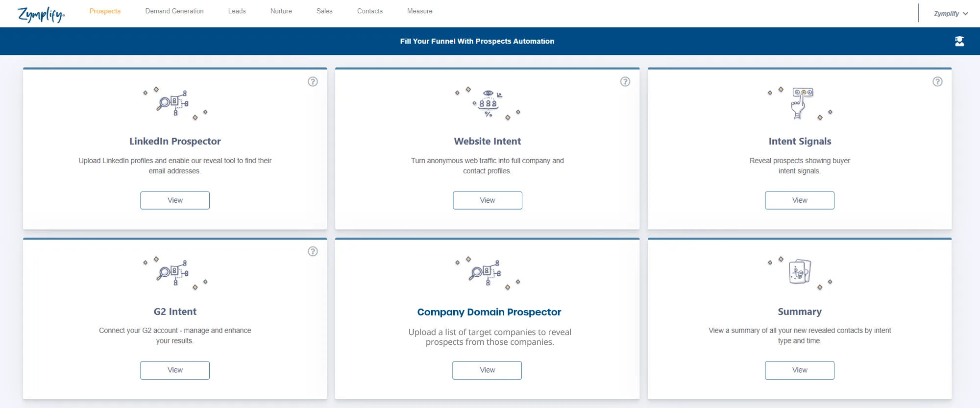Click the Company Domain Prospector heading
The width and height of the screenshot is (980, 408).
pyautogui.click(x=489, y=312)
